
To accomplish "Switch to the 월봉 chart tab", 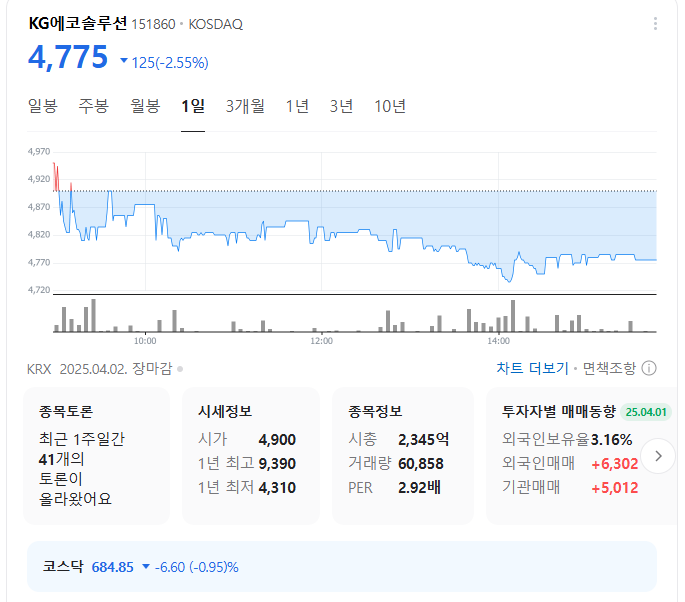I will point(145,106).
